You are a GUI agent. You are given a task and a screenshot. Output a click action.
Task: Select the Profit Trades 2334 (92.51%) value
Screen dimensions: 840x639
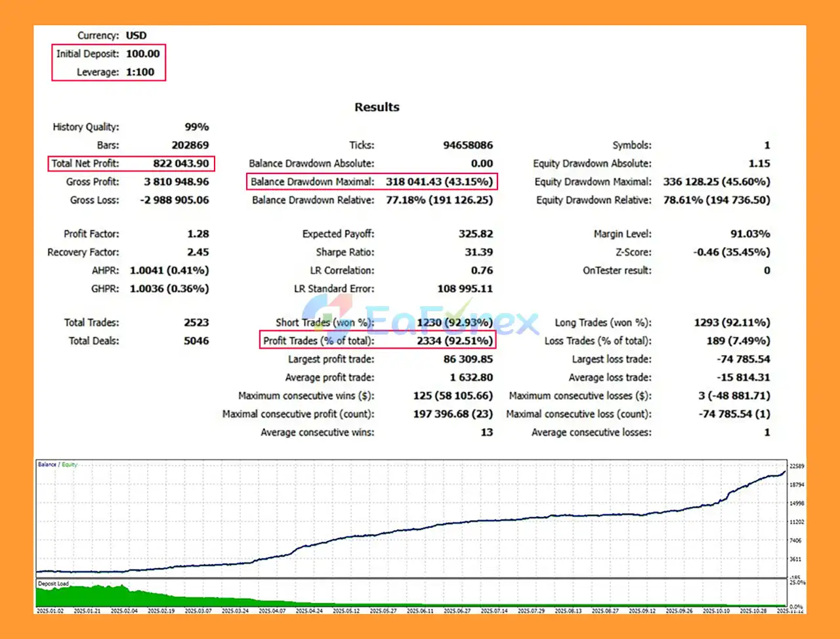point(454,341)
